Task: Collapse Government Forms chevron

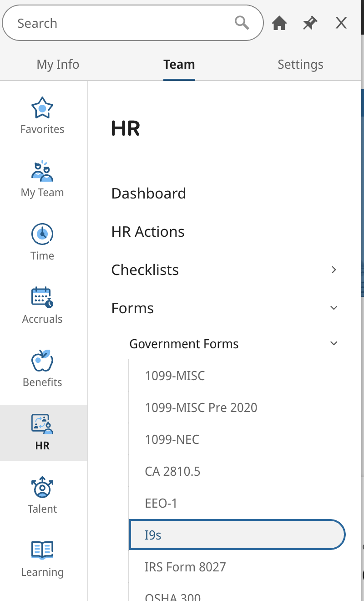Action: pos(334,343)
